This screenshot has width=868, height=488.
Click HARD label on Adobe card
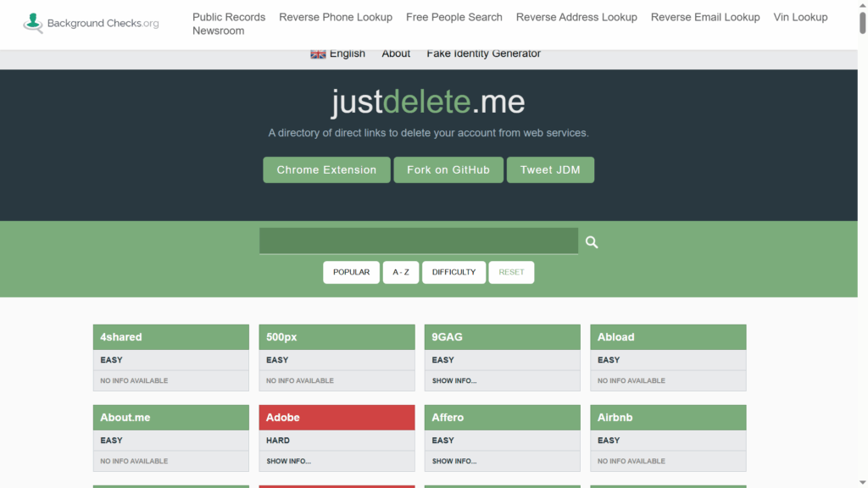click(x=278, y=441)
